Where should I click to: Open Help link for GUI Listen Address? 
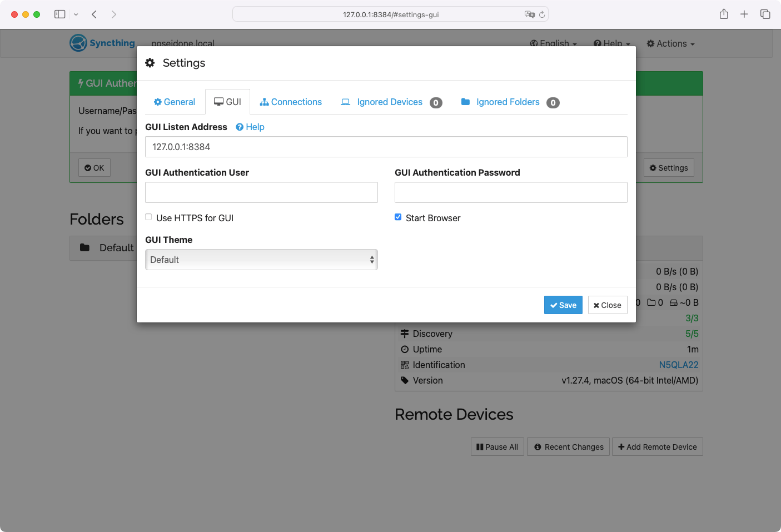coord(250,127)
